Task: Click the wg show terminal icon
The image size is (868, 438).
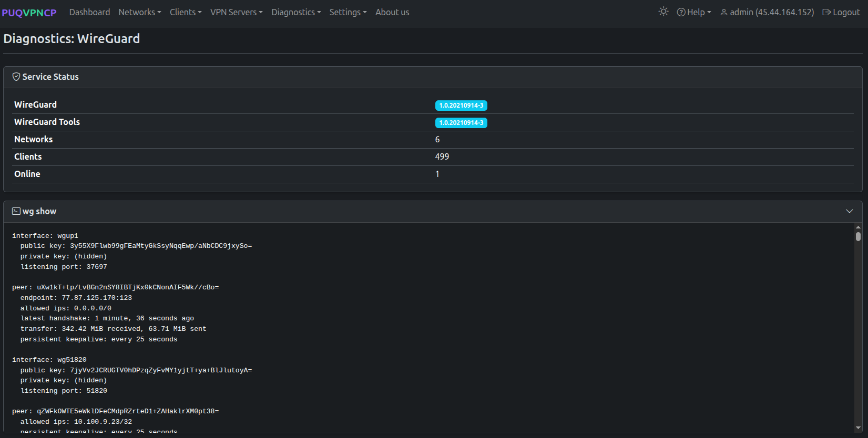Action: click(x=16, y=211)
